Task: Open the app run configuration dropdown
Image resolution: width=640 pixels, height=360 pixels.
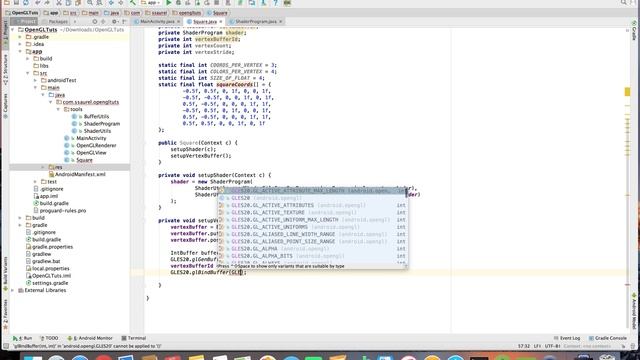Action: (x=151, y=3)
